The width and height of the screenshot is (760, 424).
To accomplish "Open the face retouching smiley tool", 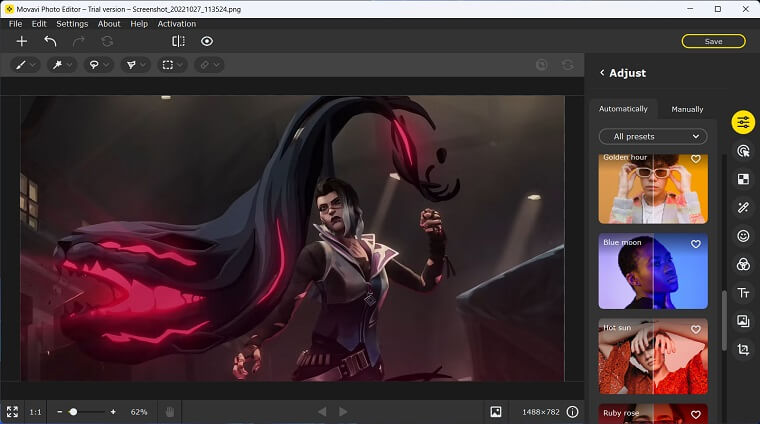I will click(743, 236).
